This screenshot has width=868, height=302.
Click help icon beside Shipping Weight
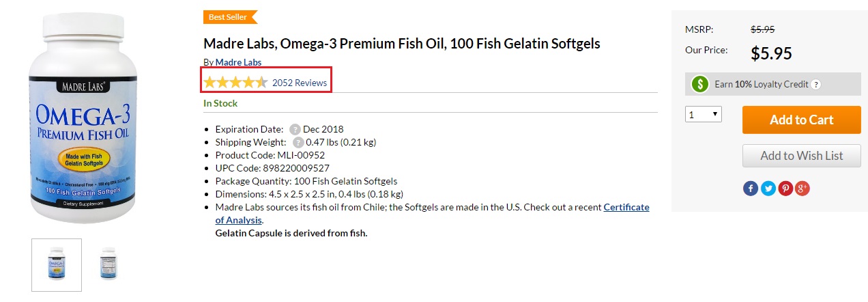pos(298,142)
